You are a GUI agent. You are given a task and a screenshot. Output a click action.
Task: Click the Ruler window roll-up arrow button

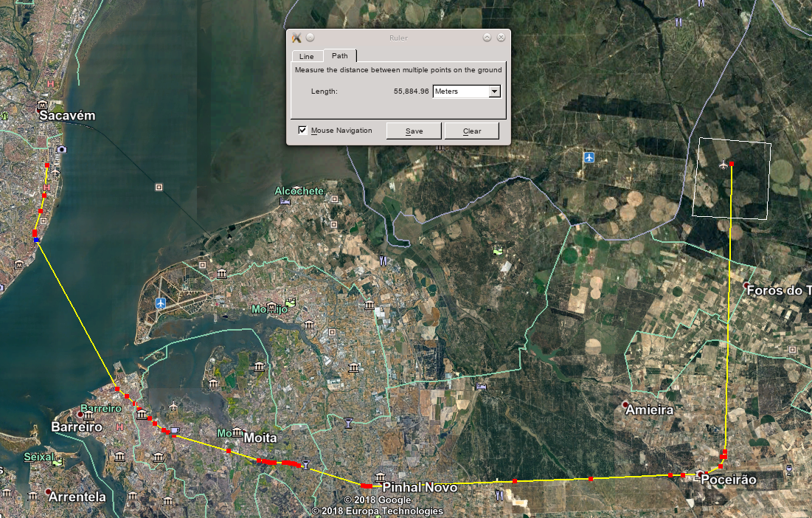point(487,38)
